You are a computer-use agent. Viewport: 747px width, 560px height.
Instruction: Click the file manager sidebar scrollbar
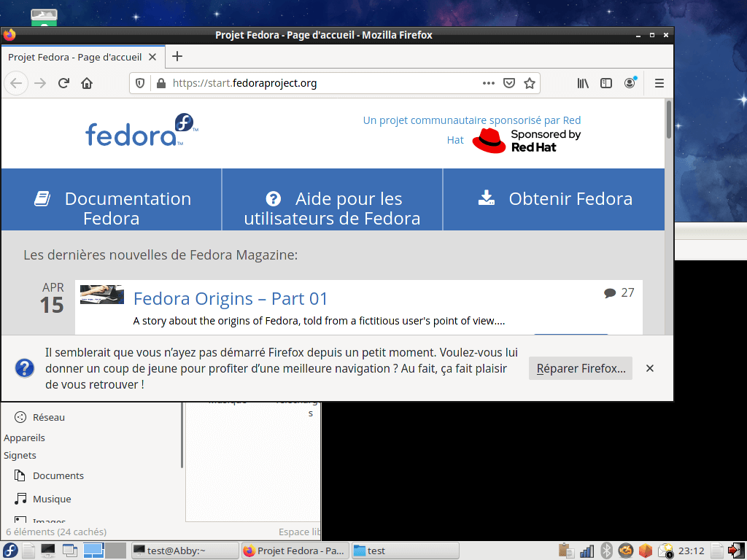point(182,435)
